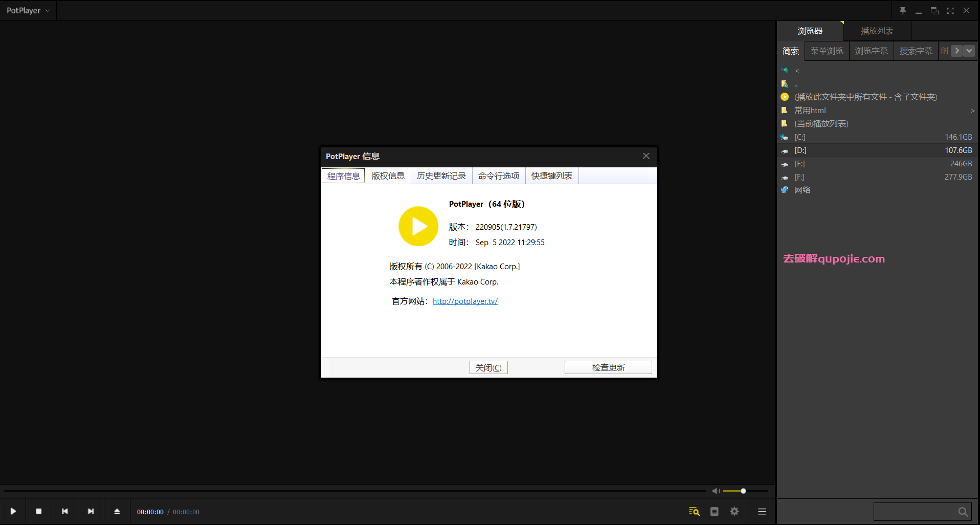Open the sub-tabs dropdown list arrow
This screenshot has height=525, width=980.
(x=969, y=51)
